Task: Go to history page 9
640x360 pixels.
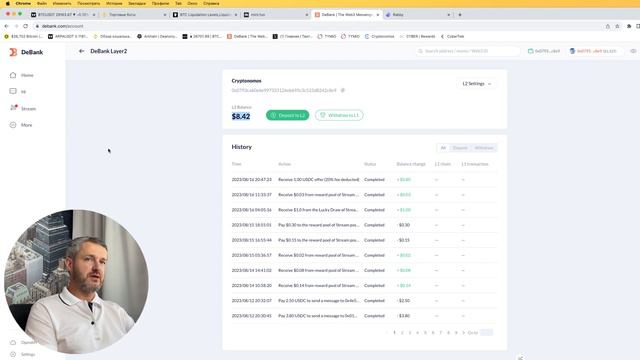Action: click(456, 333)
